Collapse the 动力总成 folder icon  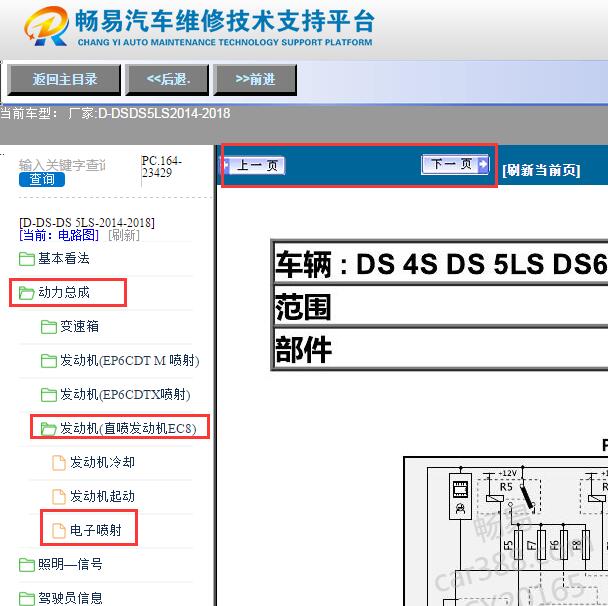pos(27,293)
